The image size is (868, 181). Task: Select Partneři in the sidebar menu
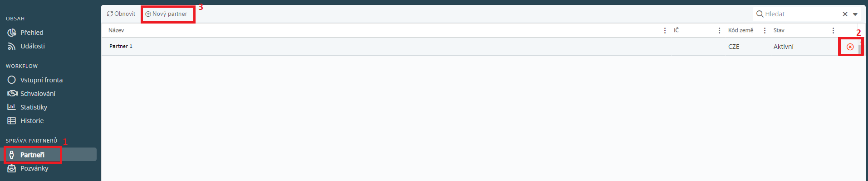tap(32, 155)
